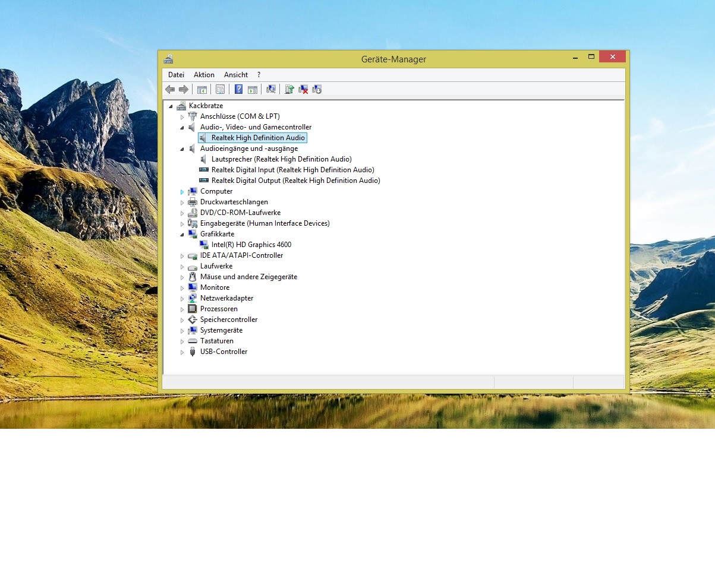
Task: Expand the Speichercontroller node arrow
Action: [182, 320]
